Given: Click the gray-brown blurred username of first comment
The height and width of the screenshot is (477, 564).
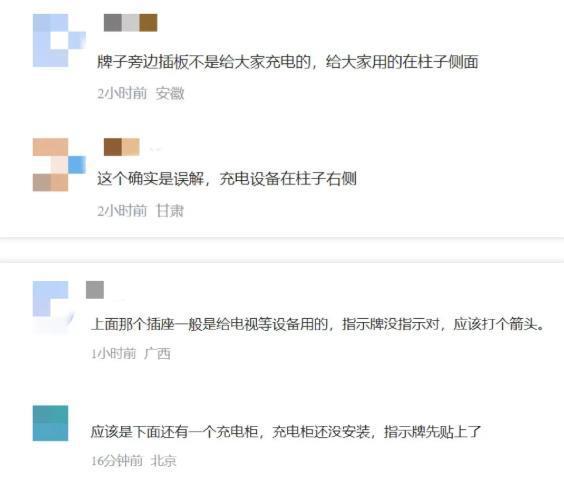Looking at the screenshot, I should coord(131,23).
